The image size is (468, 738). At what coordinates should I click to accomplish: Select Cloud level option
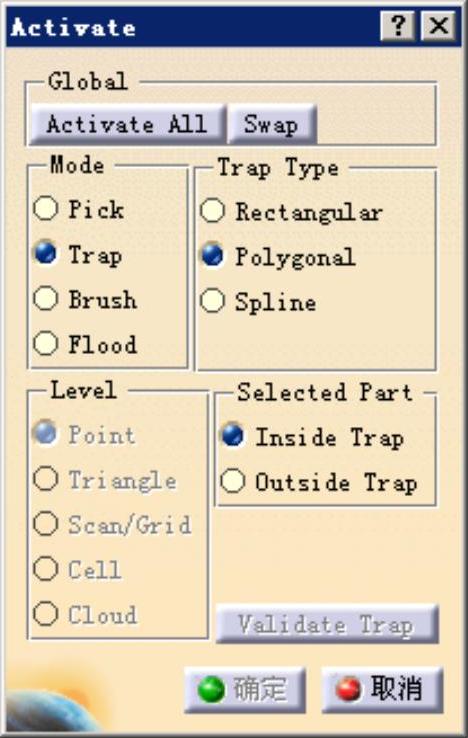click(46, 614)
